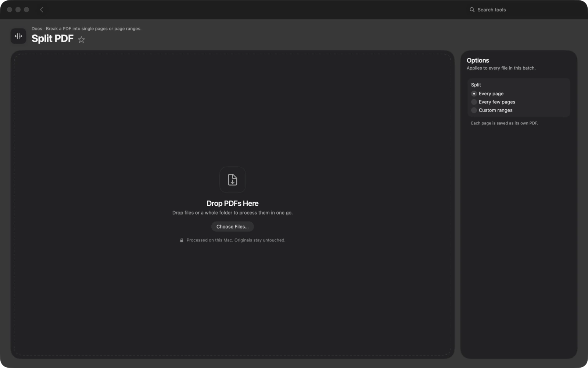Viewport: 588px width, 368px height.
Task: Favorite Split PDF with the star icon
Action: pos(81,39)
